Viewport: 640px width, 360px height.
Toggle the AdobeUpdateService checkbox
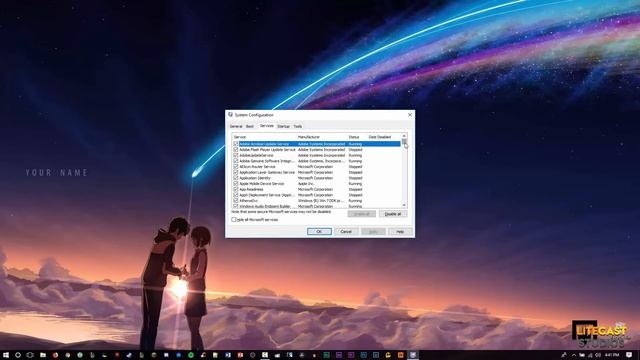[x=236, y=156]
